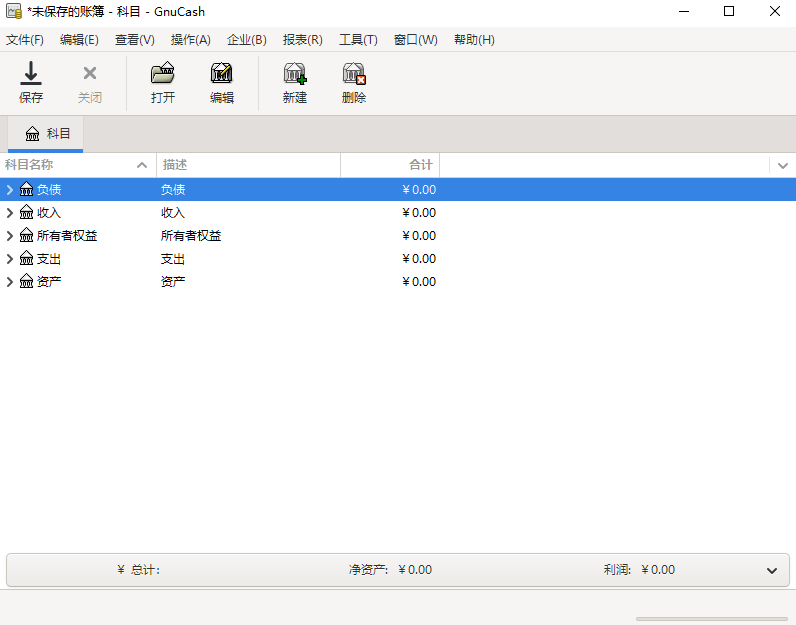This screenshot has width=796, height=625.
Task: Open the 编辑(E) menu
Action: 79,40
